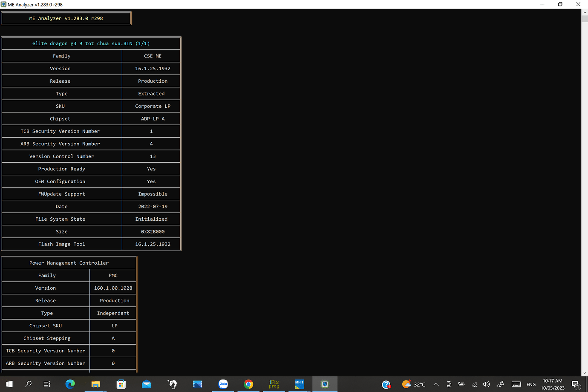This screenshot has height=392, width=588.
Task: Click the scrollbar down arrow
Action: point(585,373)
